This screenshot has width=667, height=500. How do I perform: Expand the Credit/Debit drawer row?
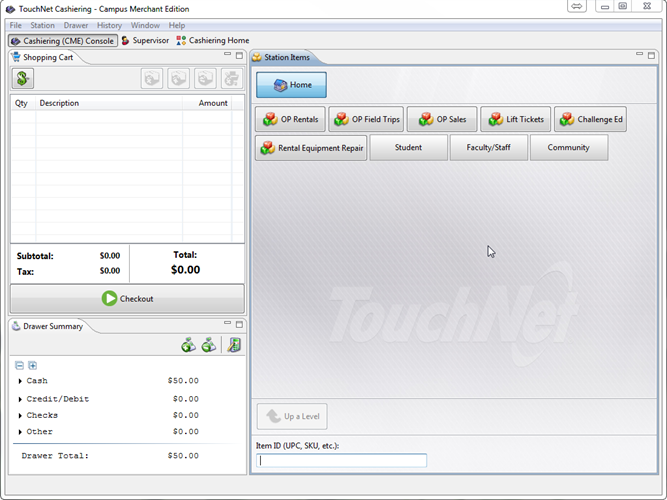[x=20, y=400]
